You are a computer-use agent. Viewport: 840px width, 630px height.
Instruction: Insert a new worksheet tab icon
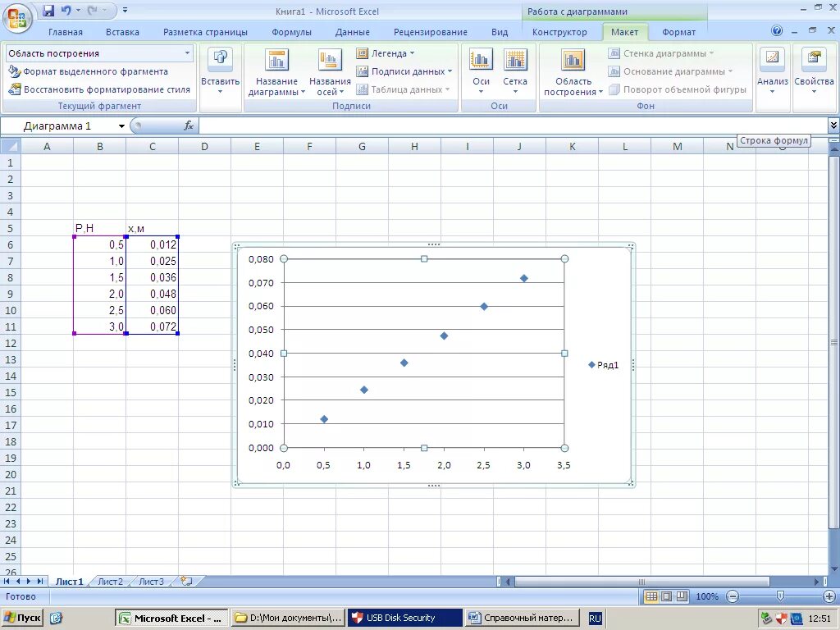[186, 582]
